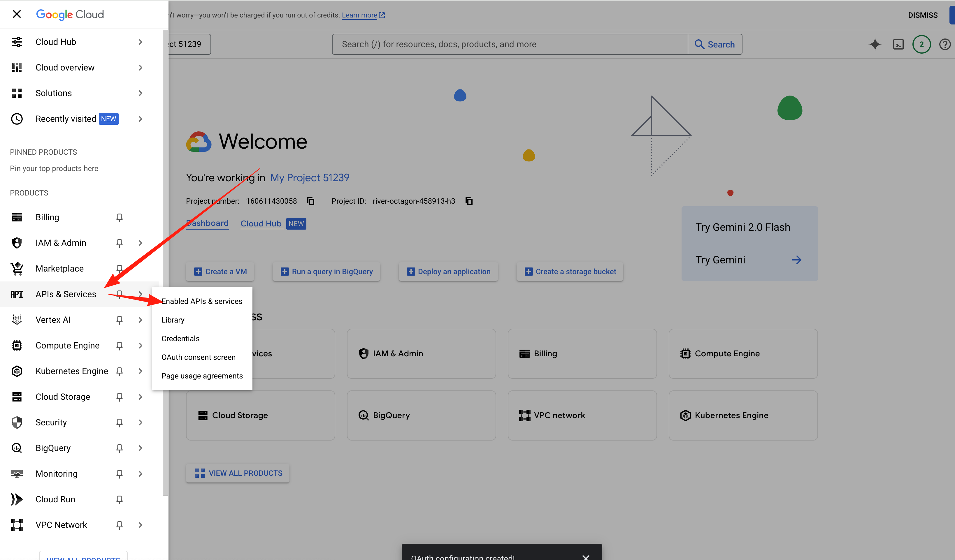955x560 pixels.
Task: Pin Compute Engine to pinned products
Action: click(x=120, y=346)
